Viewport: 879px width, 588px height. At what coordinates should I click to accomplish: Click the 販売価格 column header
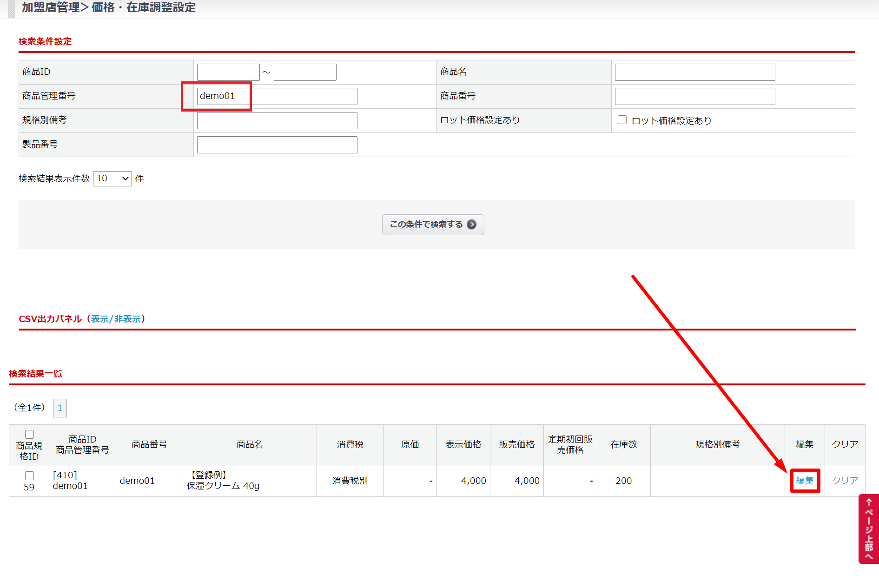click(x=516, y=444)
